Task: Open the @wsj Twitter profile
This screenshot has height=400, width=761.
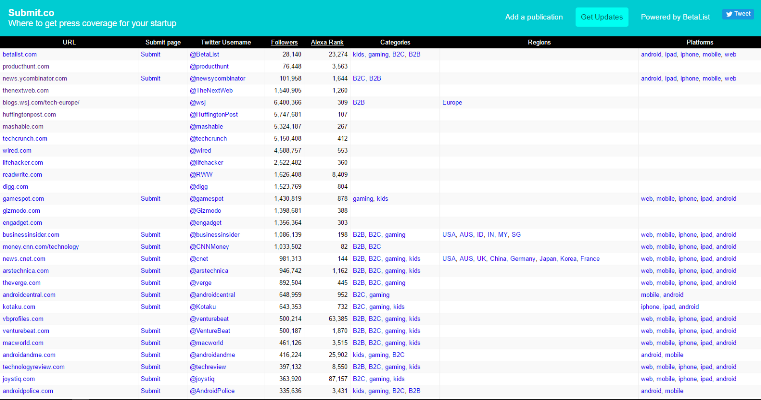Action: tap(198, 102)
